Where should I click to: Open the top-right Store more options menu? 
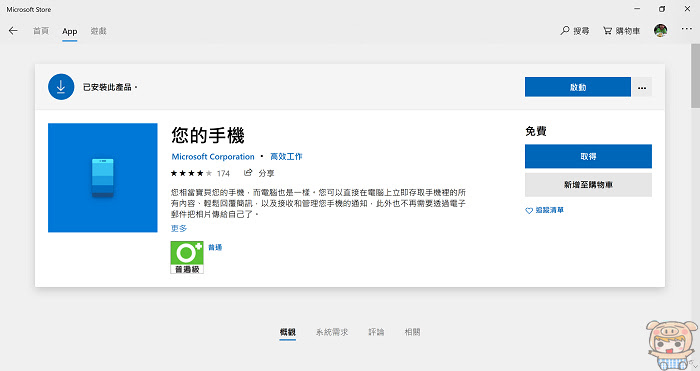pyautogui.click(x=687, y=29)
